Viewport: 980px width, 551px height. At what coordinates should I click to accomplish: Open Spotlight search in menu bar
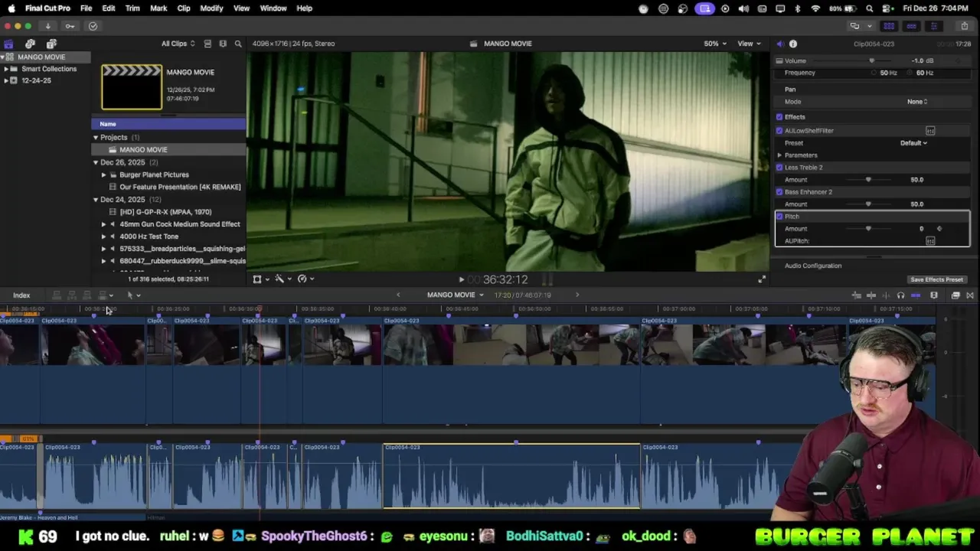click(869, 8)
